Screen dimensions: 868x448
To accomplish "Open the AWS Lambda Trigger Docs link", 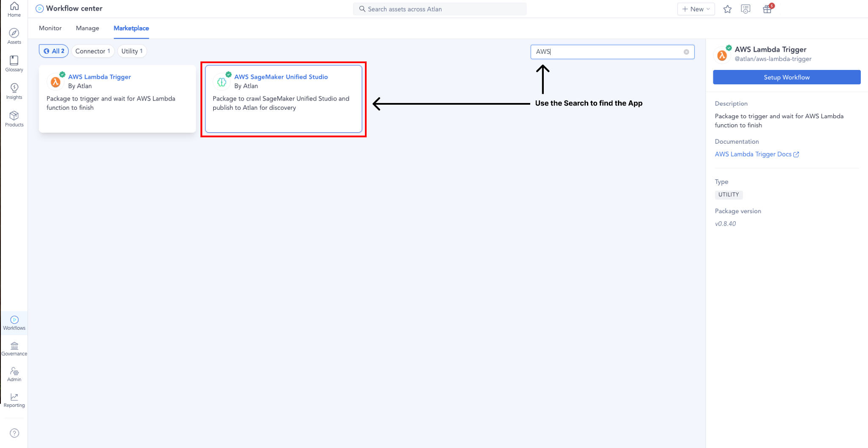I will coord(757,154).
